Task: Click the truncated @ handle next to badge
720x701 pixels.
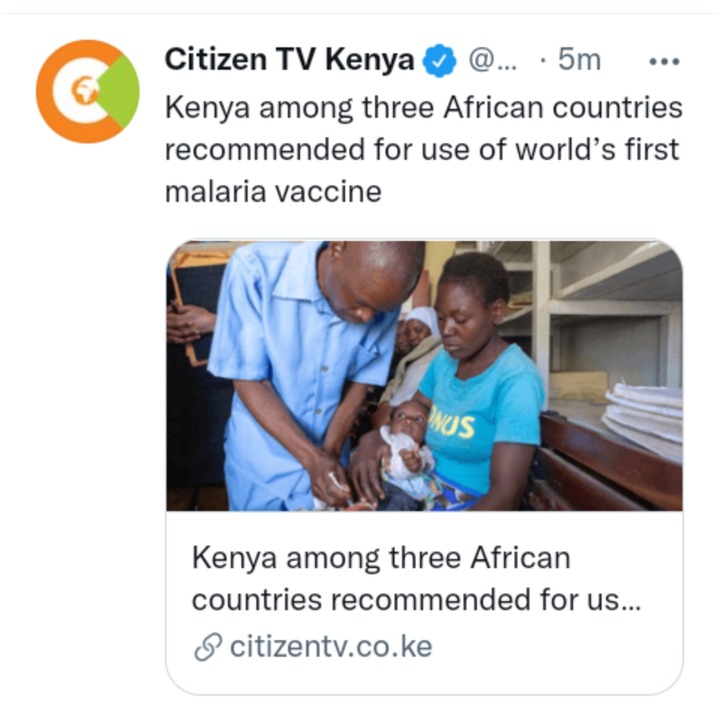Action: (492, 60)
